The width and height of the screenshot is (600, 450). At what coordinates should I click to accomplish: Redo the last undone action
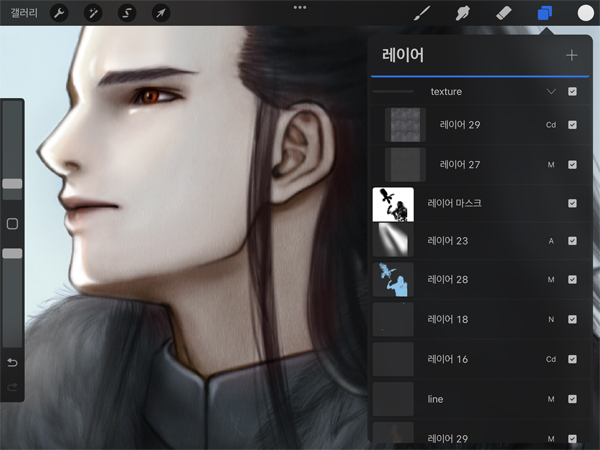click(x=12, y=387)
